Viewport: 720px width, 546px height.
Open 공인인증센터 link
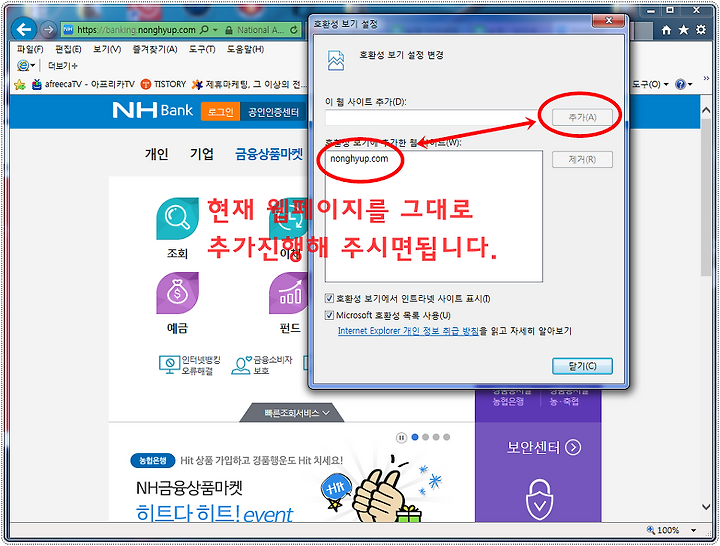[x=273, y=112]
